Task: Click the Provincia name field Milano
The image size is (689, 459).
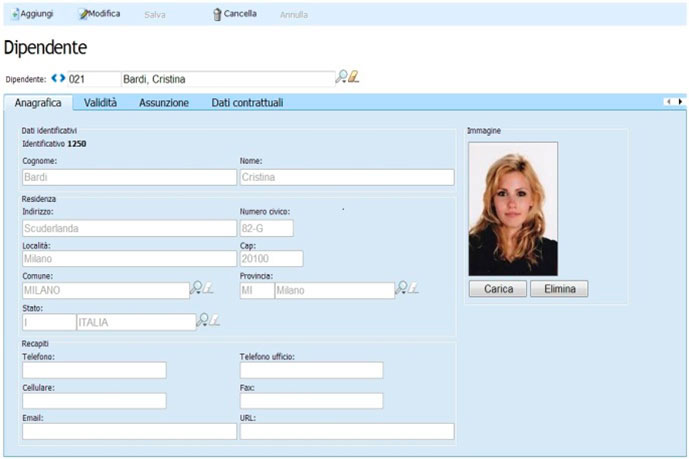Action: tap(335, 291)
